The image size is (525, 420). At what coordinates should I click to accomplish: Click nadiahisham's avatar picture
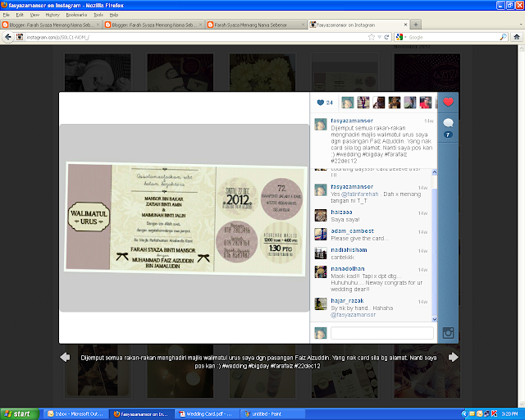(321, 253)
